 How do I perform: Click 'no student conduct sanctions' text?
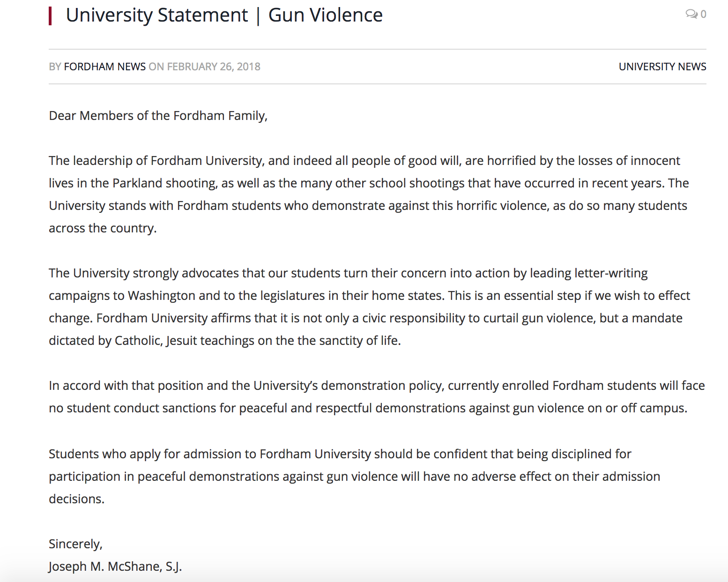click(133, 408)
